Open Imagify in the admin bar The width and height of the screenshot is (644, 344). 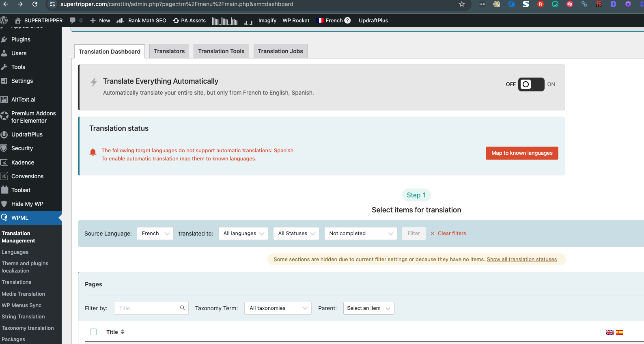click(267, 20)
